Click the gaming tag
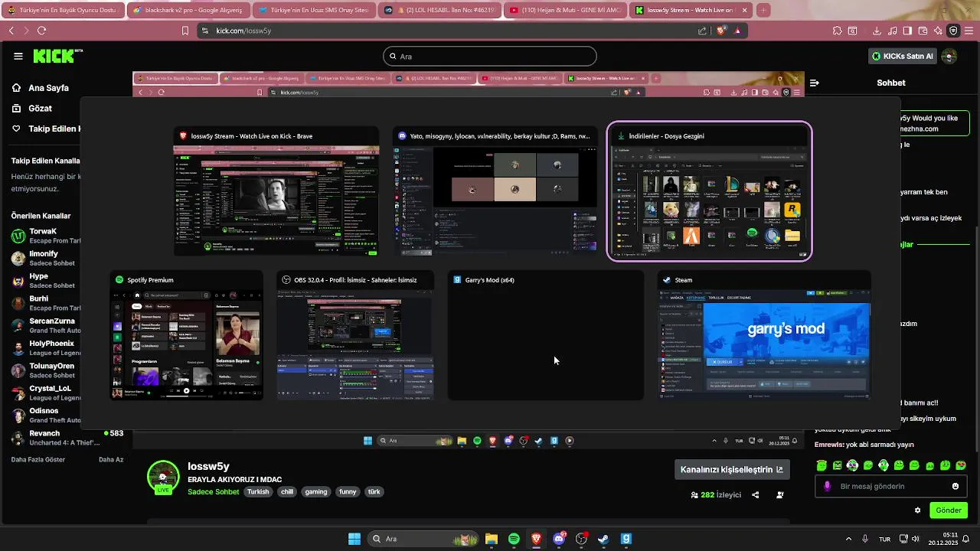This screenshot has height=551, width=980. point(316,492)
